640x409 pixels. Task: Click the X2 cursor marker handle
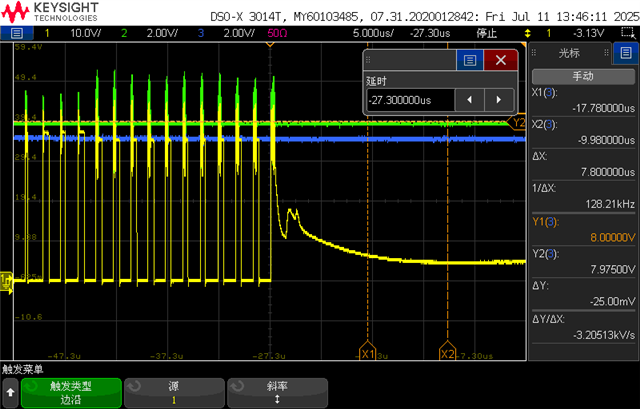point(447,351)
